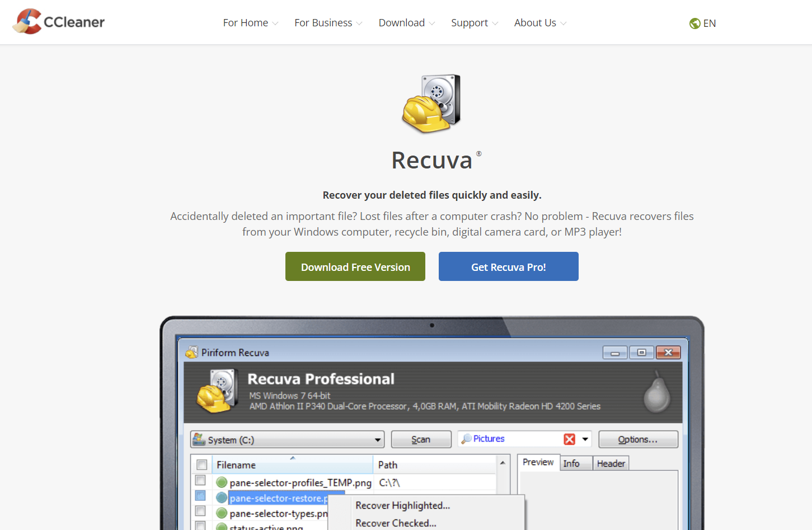Maximize the Piriform Recuva window
Viewport: 812px width, 530px height.
(642, 353)
